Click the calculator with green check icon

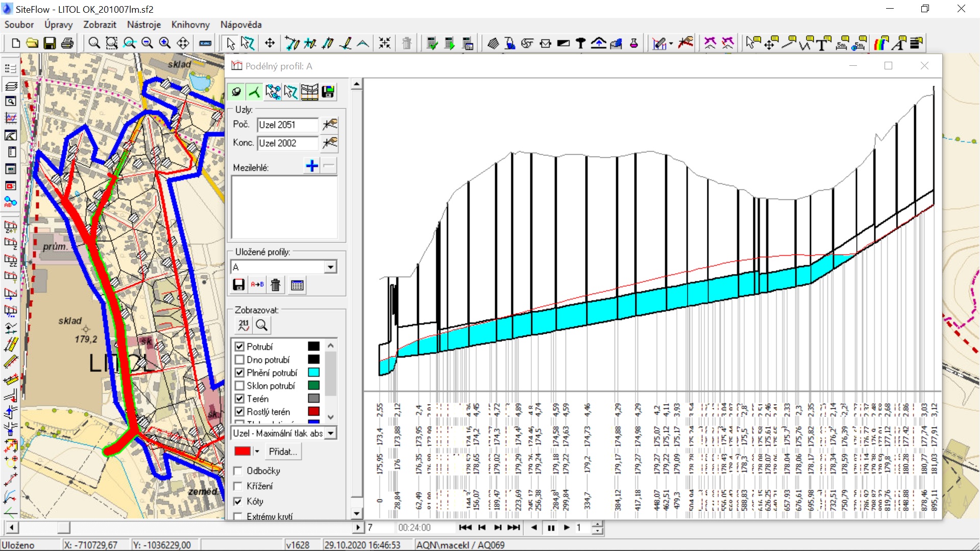[432, 43]
